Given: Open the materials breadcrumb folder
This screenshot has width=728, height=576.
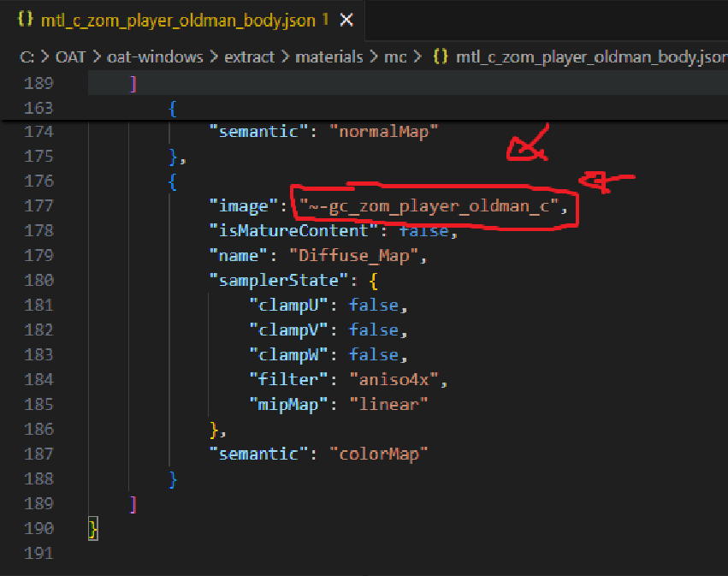Looking at the screenshot, I should pyautogui.click(x=329, y=57).
